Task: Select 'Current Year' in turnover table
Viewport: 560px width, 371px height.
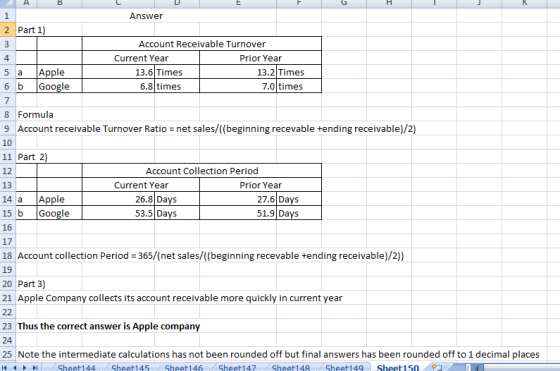Action: [x=141, y=58]
